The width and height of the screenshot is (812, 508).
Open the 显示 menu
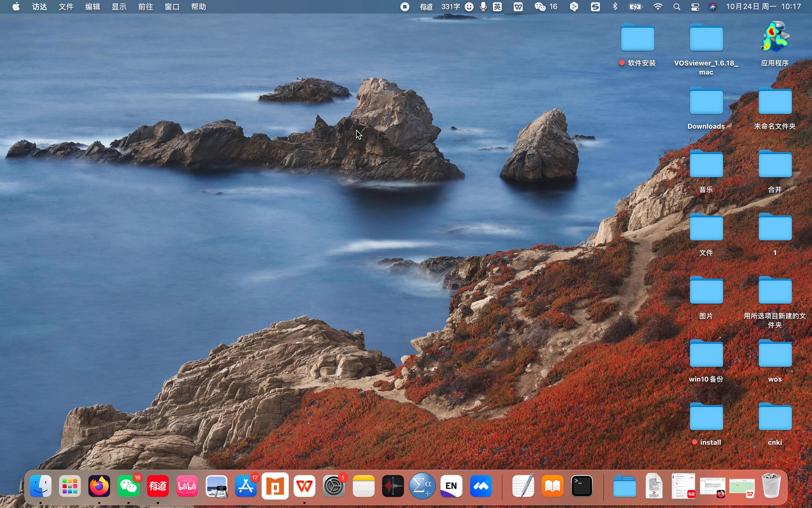coord(119,7)
